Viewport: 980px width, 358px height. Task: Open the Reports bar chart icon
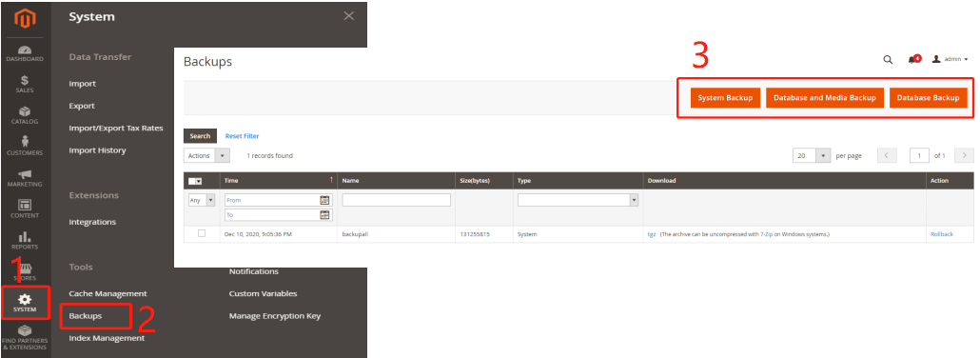(x=25, y=236)
